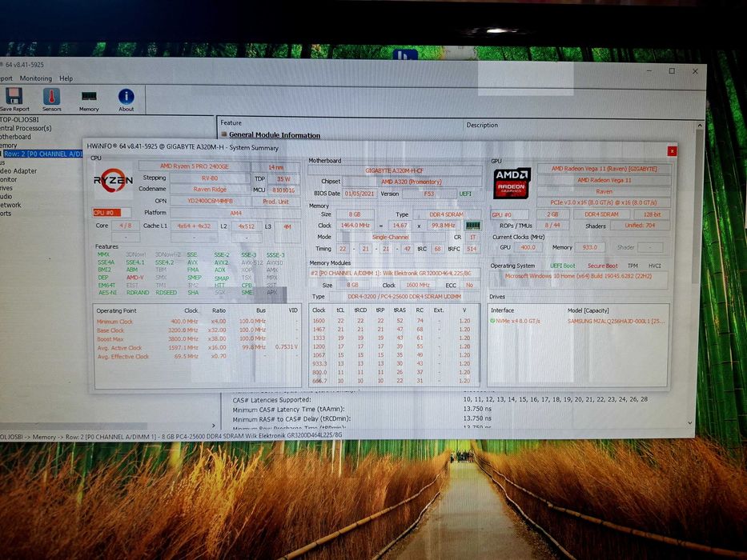Click the BIOS date 01/05/2021 field
The image size is (747, 560).
359,194
